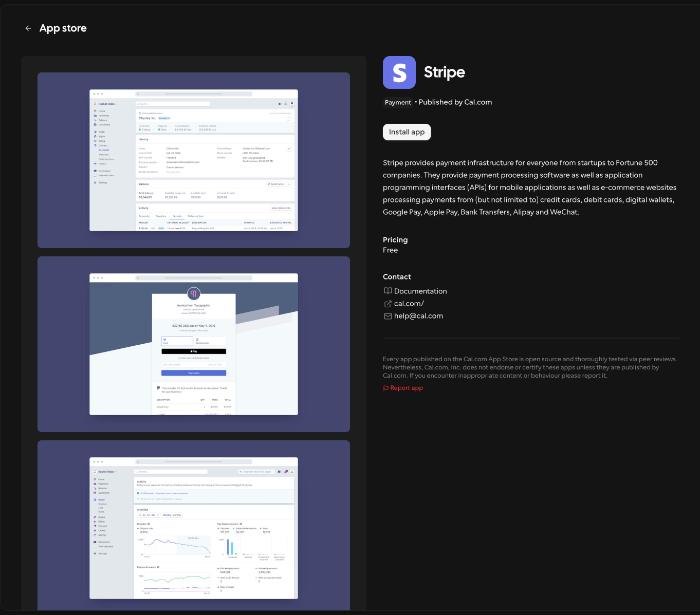Click the envelope icon beside help@cal.com
700x615 pixels.
[388, 316]
